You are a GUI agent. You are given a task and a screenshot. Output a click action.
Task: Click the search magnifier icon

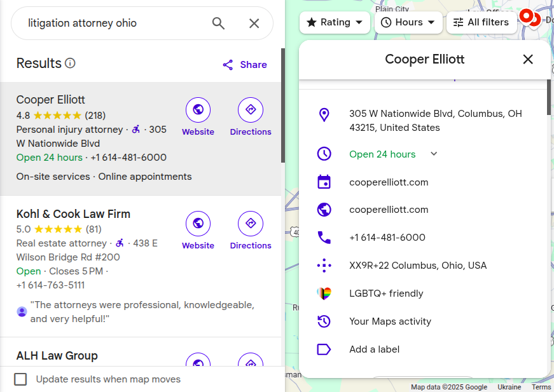click(x=218, y=24)
